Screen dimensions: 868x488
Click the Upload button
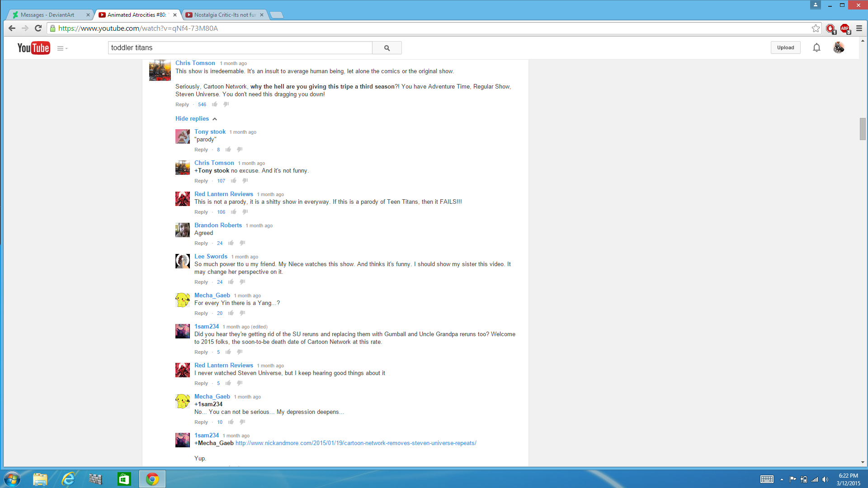click(785, 47)
